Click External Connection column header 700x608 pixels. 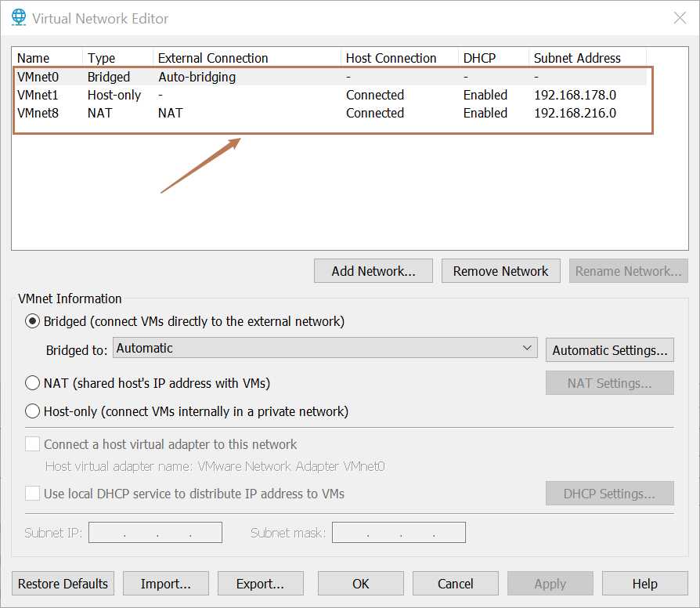click(247, 58)
